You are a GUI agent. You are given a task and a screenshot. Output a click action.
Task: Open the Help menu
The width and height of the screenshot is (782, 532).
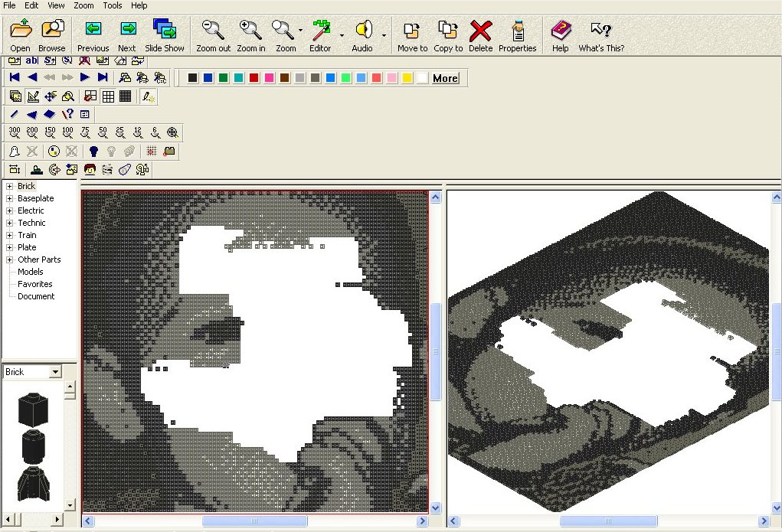(x=139, y=5)
